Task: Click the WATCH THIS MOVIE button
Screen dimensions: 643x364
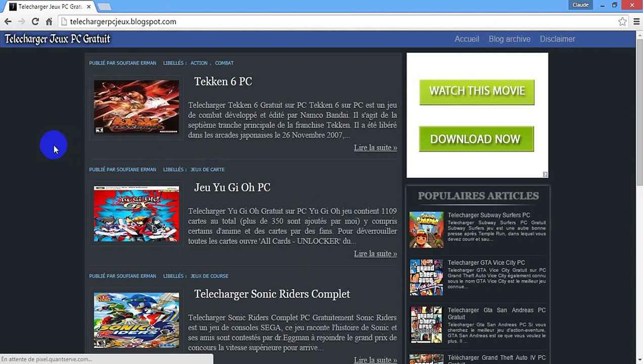Action: pyautogui.click(x=477, y=92)
